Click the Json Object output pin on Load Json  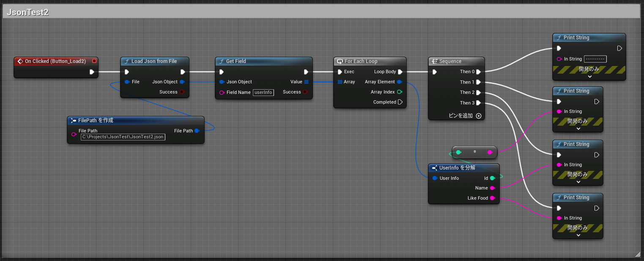[182, 82]
